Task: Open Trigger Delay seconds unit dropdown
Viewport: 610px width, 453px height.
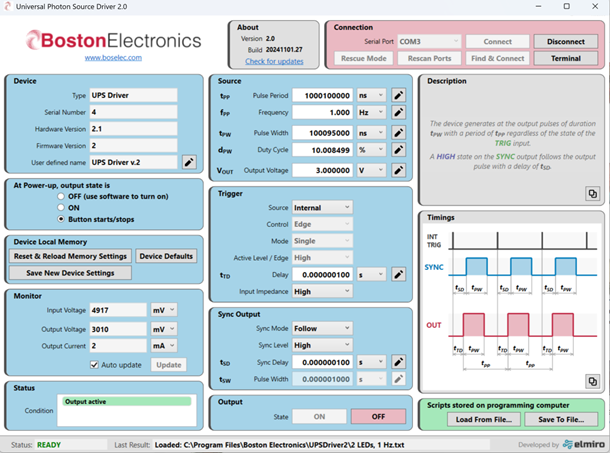Action: 372,275
